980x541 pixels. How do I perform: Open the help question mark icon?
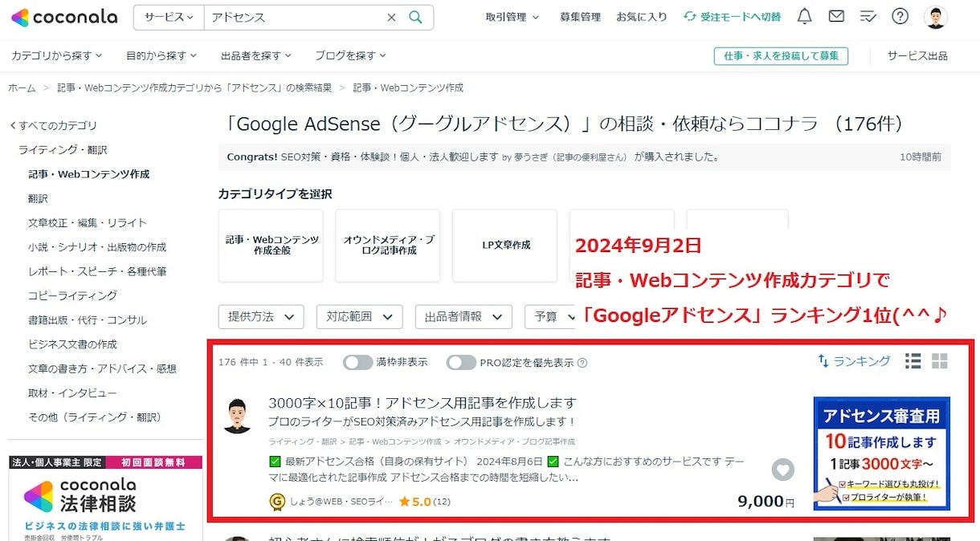point(900,16)
